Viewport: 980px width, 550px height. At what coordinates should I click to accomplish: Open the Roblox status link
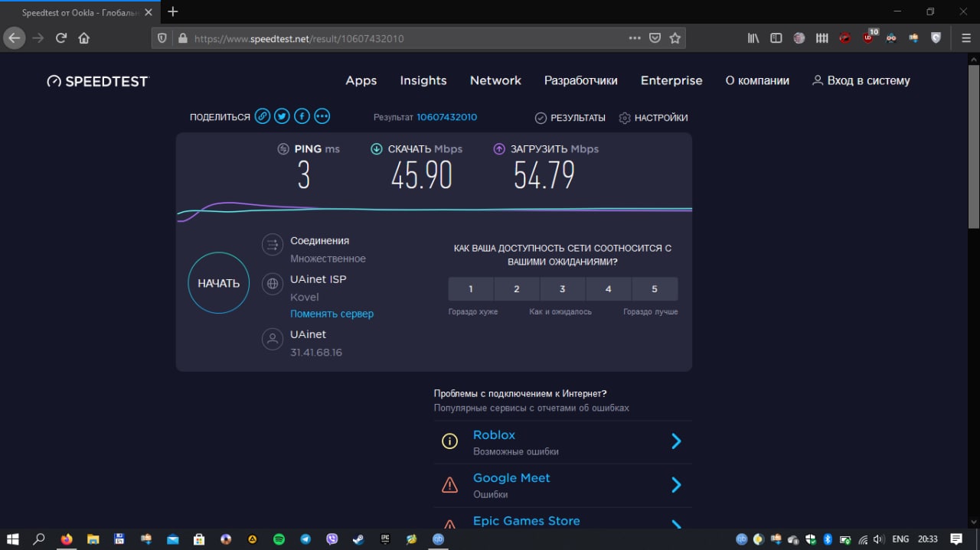[x=494, y=434]
